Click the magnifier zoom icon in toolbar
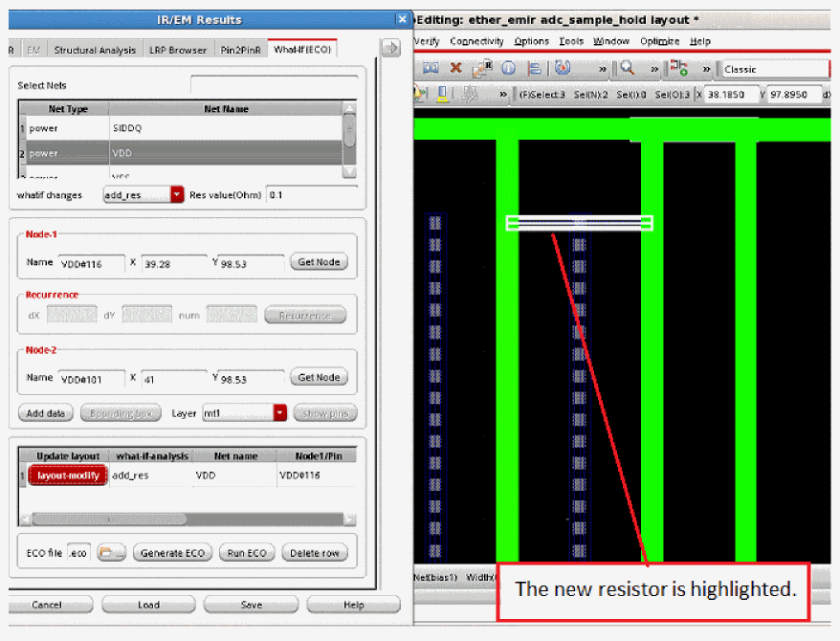This screenshot has width=840, height=641. point(627,68)
